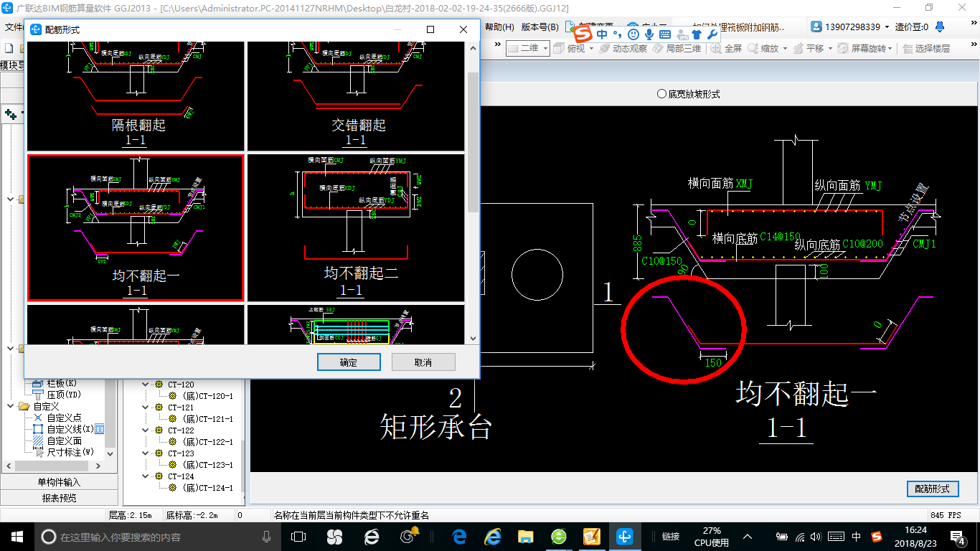Cancel the 配筋形式 dialog with 取消
980x551 pixels.
pos(423,362)
